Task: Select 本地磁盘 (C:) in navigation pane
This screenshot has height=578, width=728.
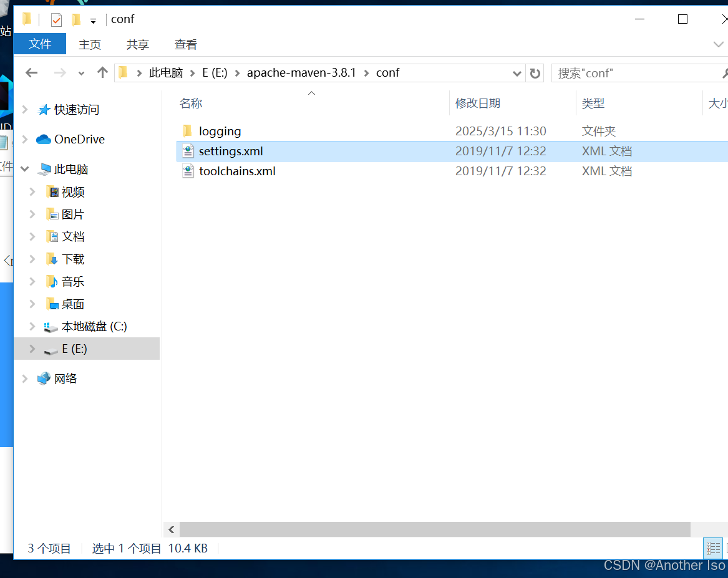Action: (94, 327)
